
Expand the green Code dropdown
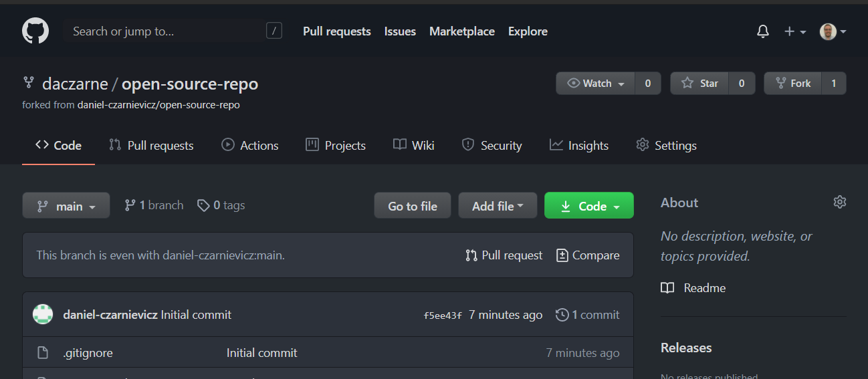(x=588, y=206)
